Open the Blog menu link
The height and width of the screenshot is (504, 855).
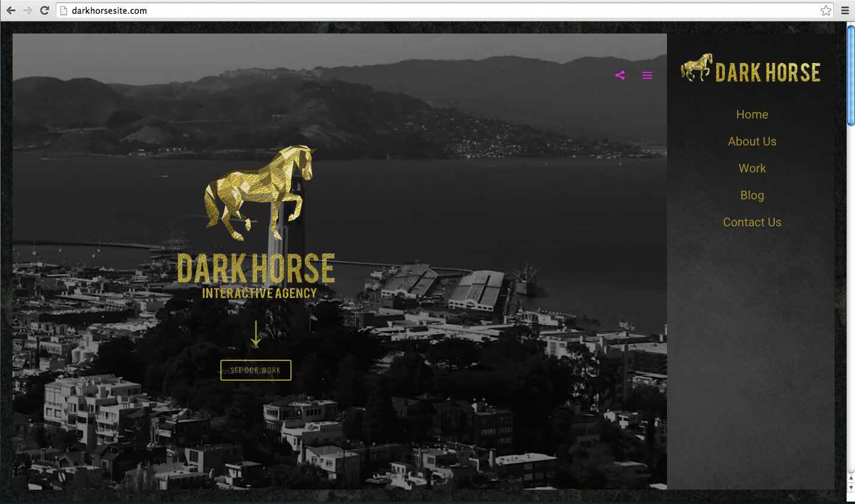click(x=752, y=195)
